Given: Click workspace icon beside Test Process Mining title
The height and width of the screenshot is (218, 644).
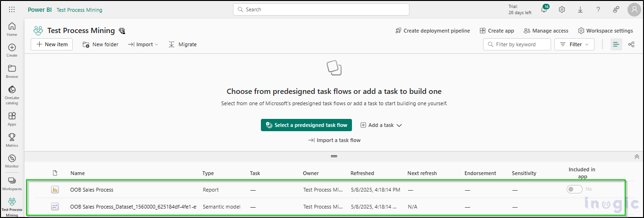Looking at the screenshot, I should point(38,31).
